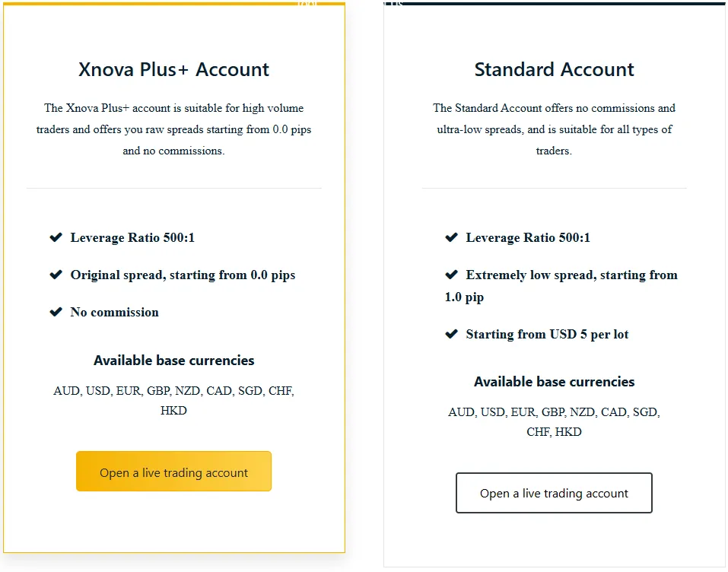Viewport: 728px width, 572px height.
Task: Click the dark top banner on Standard card
Action: [x=555, y=3]
